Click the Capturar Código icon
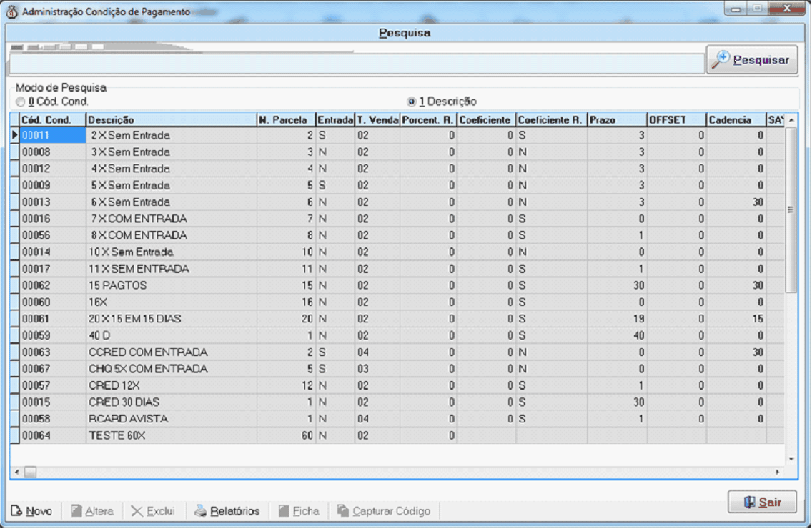Viewport: 812px width, 529px height. 343,511
